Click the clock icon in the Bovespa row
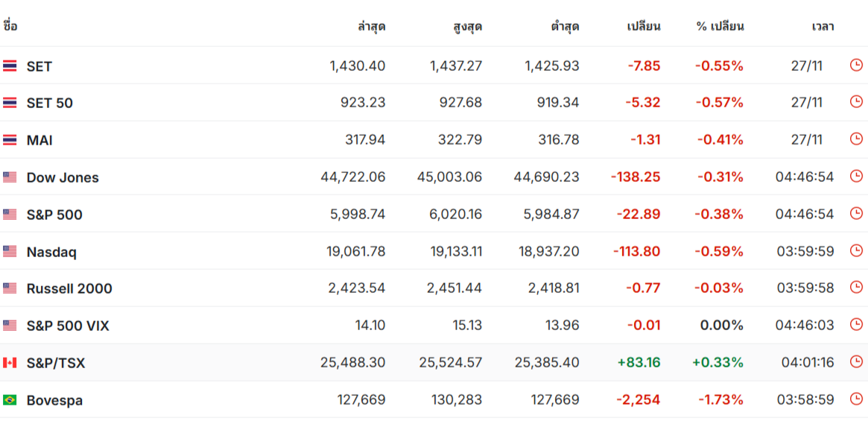Viewport: 868px width, 421px height. (x=856, y=399)
